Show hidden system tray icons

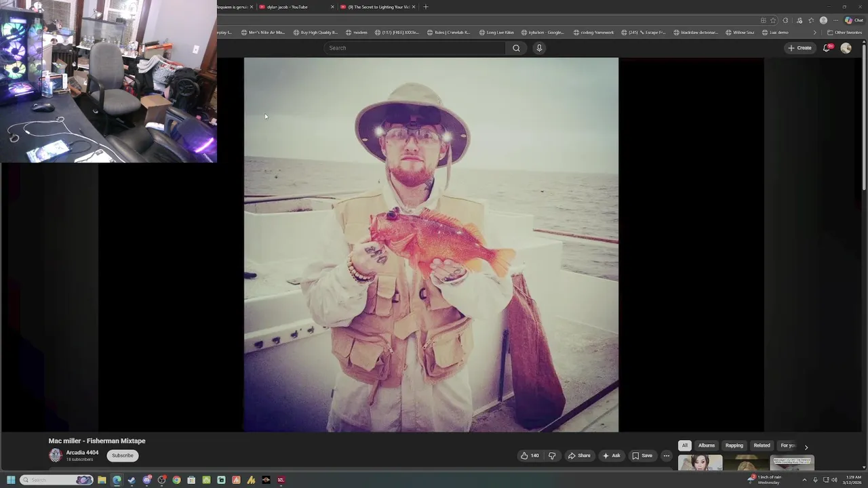(804, 480)
